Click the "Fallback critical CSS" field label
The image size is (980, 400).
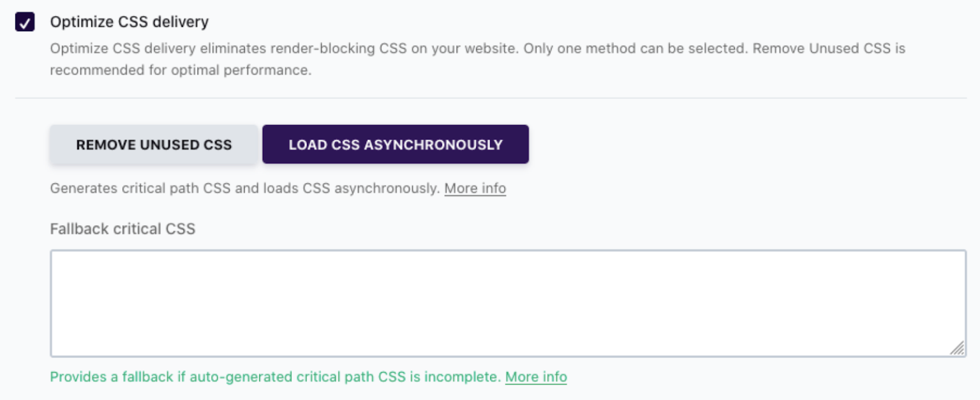(122, 229)
